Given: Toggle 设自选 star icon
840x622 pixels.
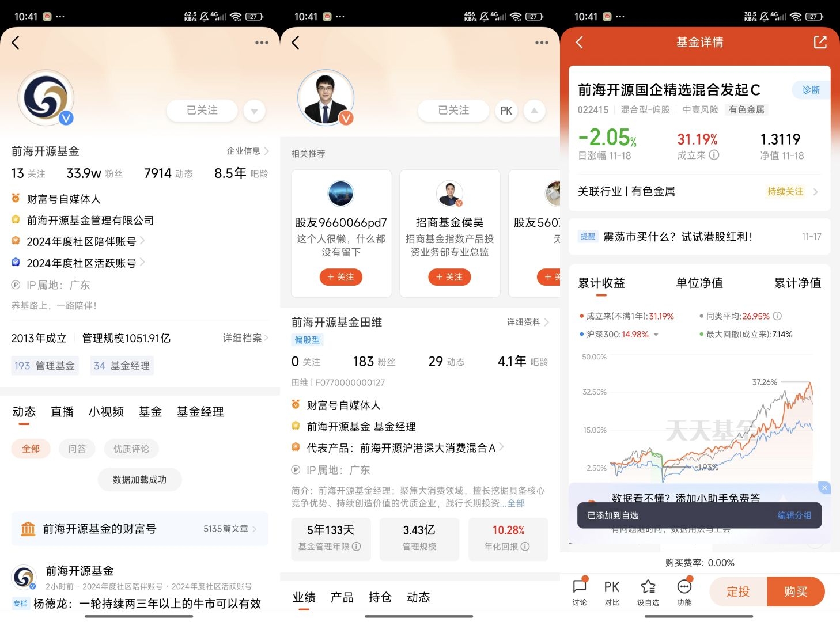Looking at the screenshot, I should [648, 591].
